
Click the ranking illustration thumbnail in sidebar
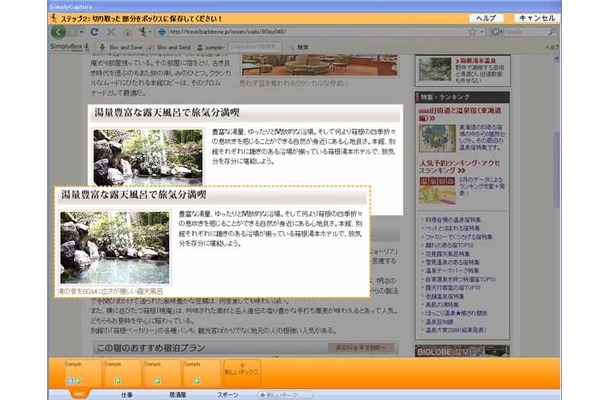437,191
